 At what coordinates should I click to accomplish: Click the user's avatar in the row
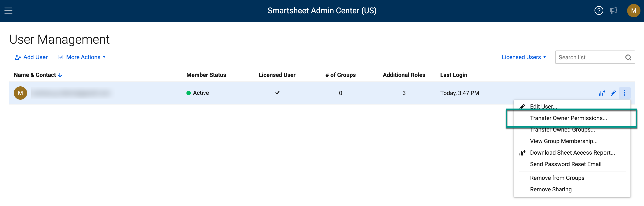[20, 93]
